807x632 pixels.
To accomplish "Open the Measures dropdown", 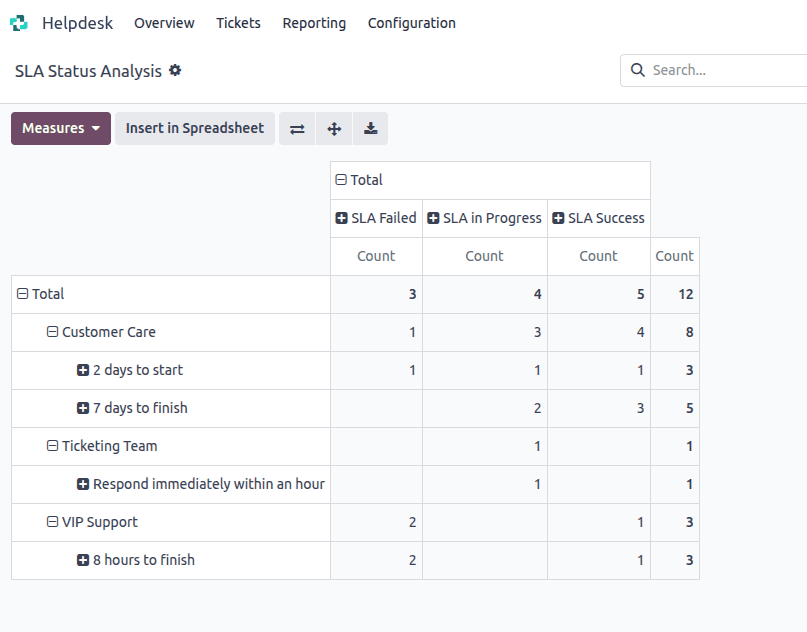I will tap(60, 128).
